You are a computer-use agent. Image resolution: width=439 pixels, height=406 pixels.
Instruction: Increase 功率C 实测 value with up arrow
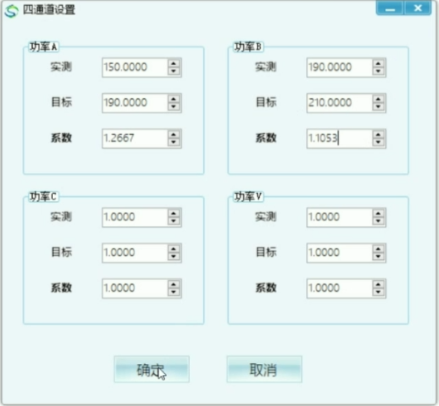[174, 213]
